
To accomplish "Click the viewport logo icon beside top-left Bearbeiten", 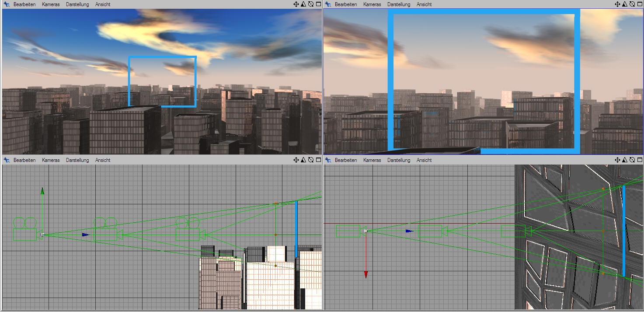I will [7, 4].
